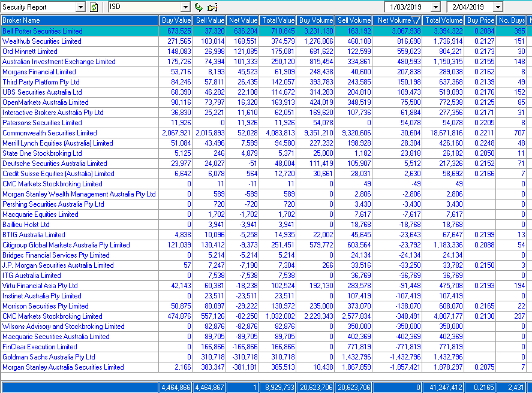Select Baillieu Holst Ltd row

click(266, 224)
